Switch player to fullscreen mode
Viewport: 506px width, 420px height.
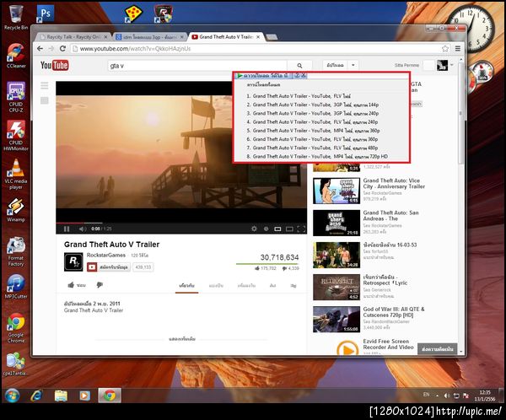(x=301, y=229)
